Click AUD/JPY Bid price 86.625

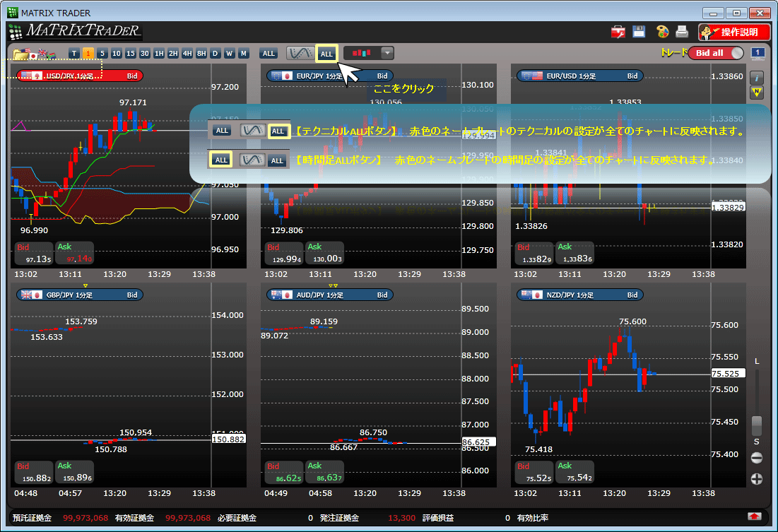click(283, 473)
